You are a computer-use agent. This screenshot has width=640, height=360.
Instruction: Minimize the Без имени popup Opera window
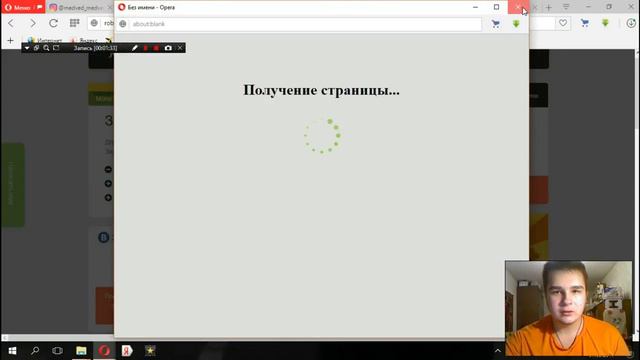pyautogui.click(x=476, y=7)
